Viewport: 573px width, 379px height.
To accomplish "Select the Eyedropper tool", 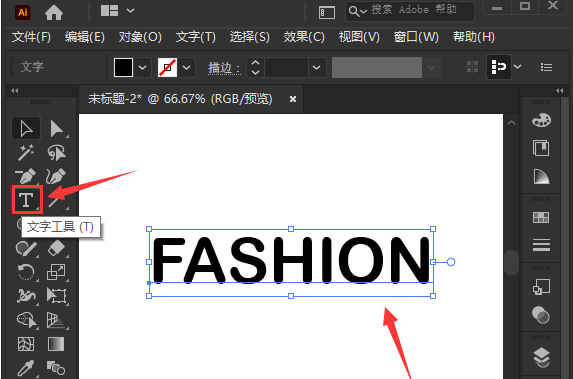I will (26, 368).
